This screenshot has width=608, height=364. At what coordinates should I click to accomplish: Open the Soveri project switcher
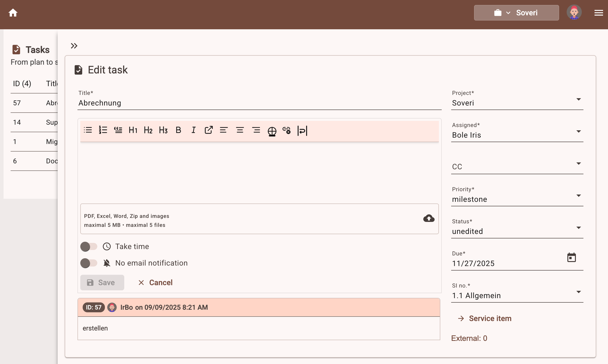(x=516, y=13)
